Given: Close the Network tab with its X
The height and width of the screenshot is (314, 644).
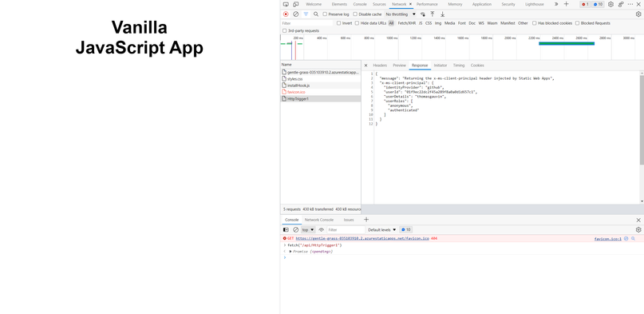Looking at the screenshot, I should click(x=410, y=4).
